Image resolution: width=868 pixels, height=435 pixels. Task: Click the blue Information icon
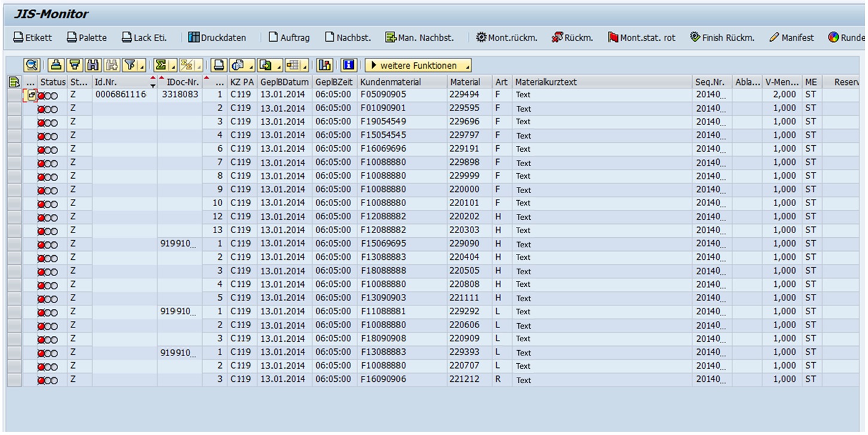click(x=349, y=65)
